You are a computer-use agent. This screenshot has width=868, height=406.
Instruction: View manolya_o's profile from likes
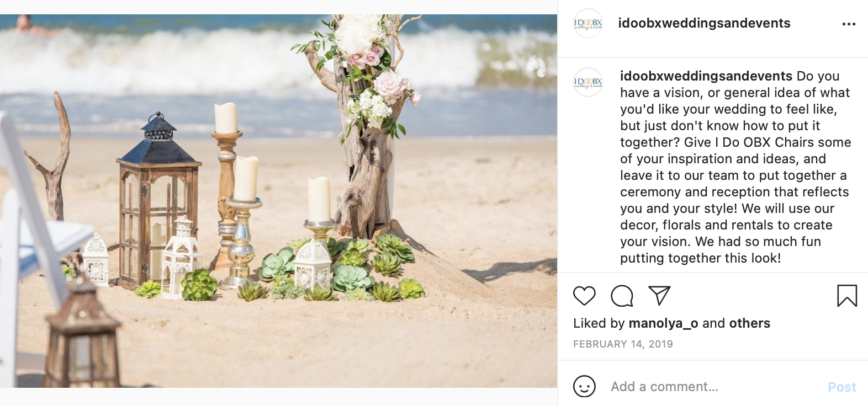[x=664, y=323]
